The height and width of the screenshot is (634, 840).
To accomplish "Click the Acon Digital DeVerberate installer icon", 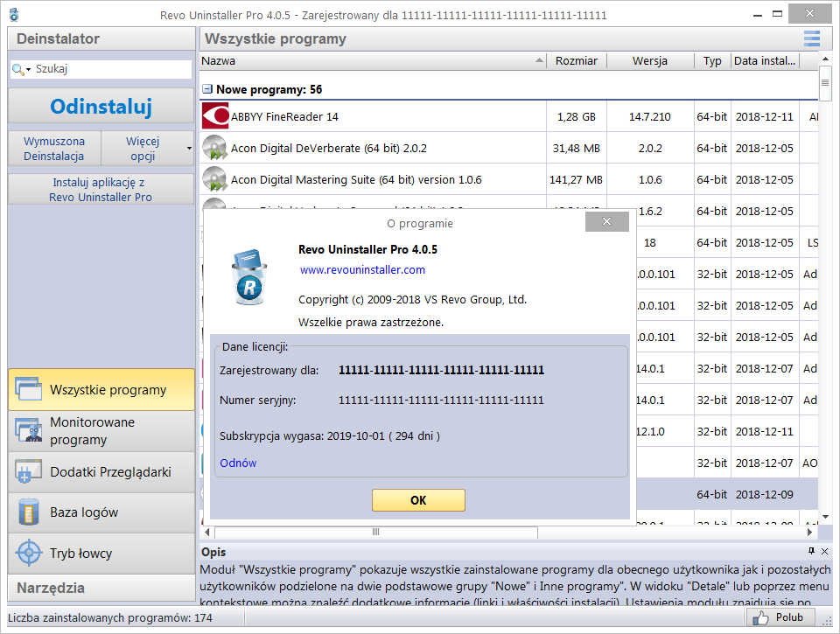I will [214, 148].
